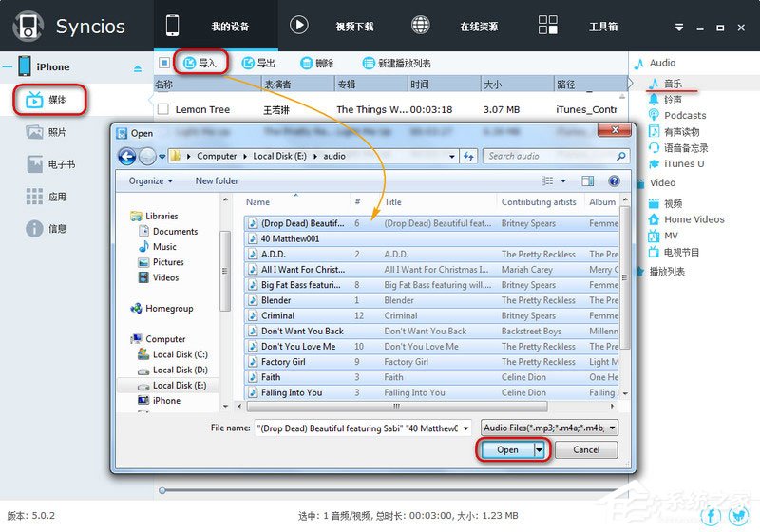The height and width of the screenshot is (532, 760).
Task: Open the title bar dropdown menu arrow
Action: 679,28
